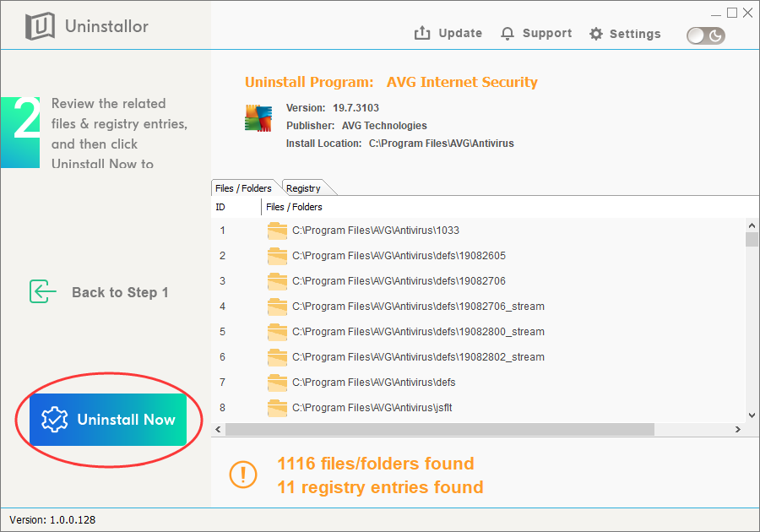This screenshot has width=760, height=532.
Task: Select path ending defs\19082706
Action: click(x=399, y=281)
